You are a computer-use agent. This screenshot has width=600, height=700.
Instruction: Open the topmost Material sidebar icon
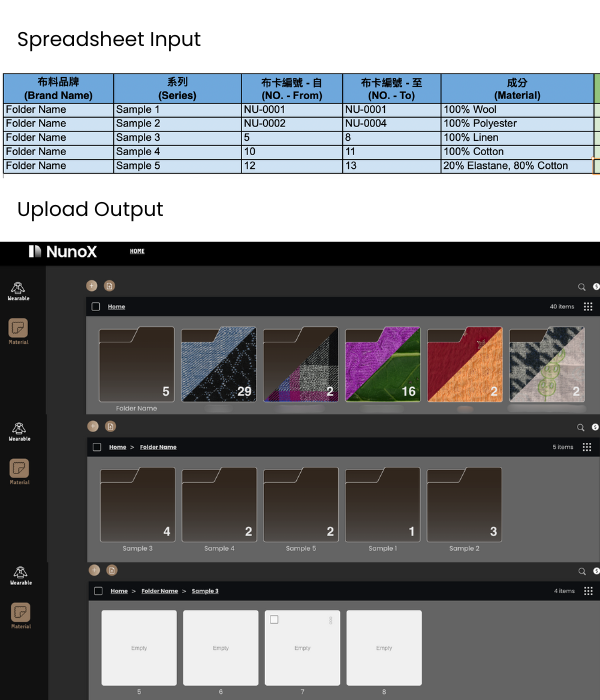(18, 331)
